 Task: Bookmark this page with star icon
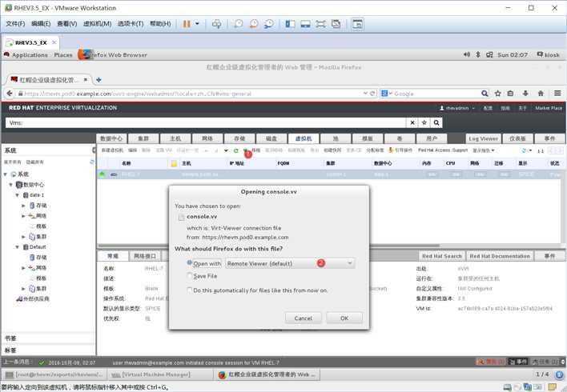point(498,94)
